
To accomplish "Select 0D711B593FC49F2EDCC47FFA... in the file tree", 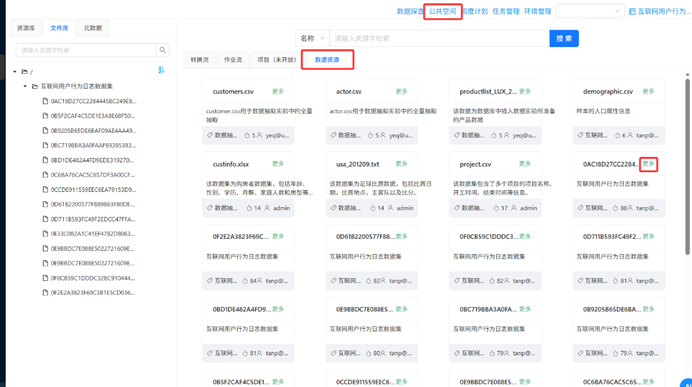I will coord(93,219).
